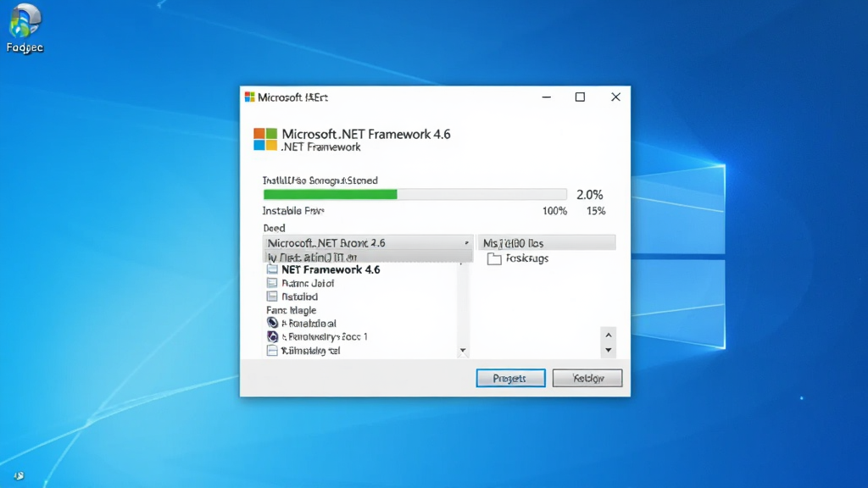Click 'Microsoft .NET Framework 4.6' heading text
The width and height of the screenshot is (868, 488).
point(366,134)
